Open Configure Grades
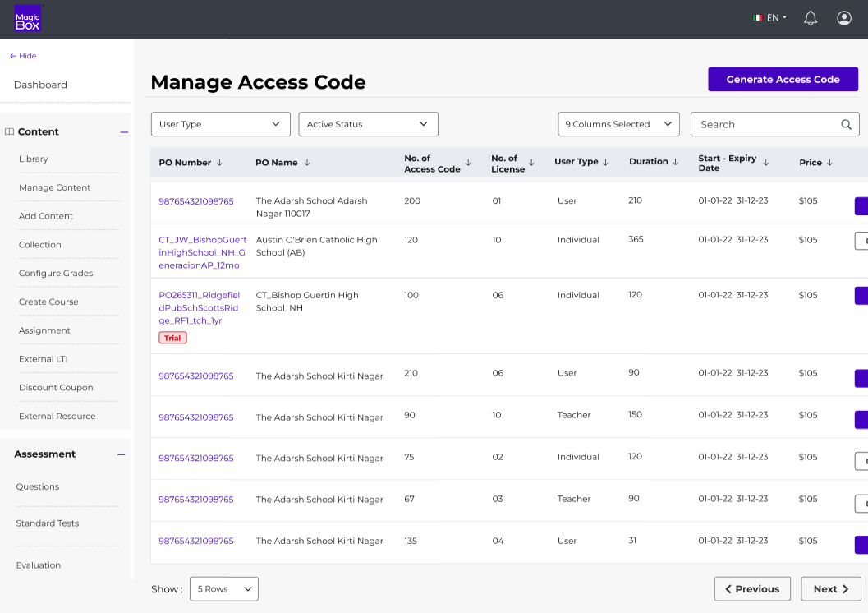Screen dimensions: 868x613 (x=56, y=274)
